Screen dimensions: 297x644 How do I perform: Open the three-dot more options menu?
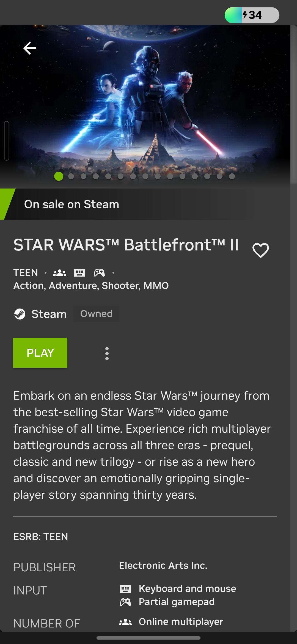(x=107, y=354)
